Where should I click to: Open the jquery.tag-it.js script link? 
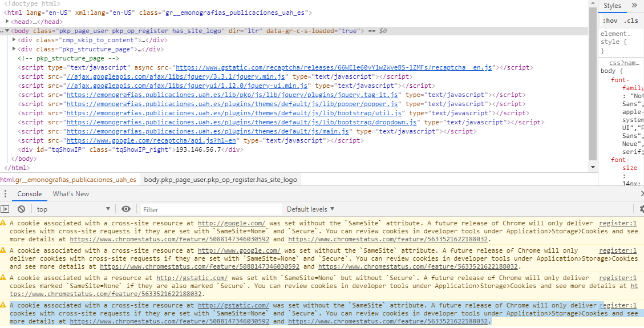[232, 95]
